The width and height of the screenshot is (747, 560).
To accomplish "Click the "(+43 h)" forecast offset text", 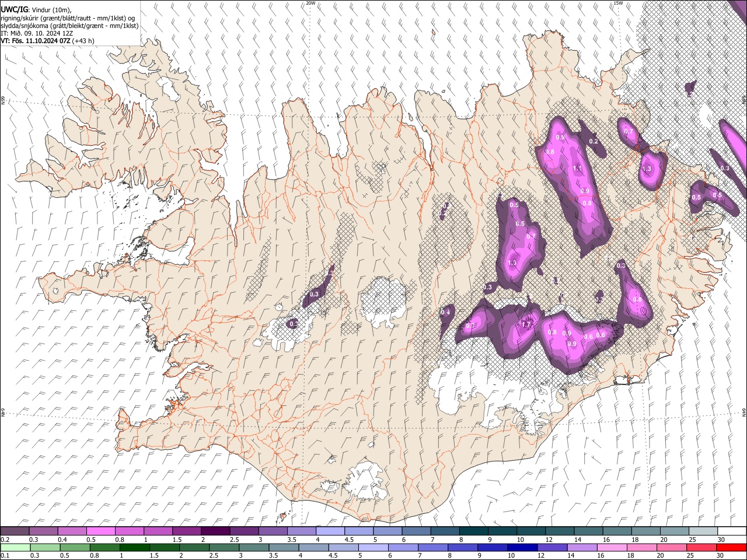I will 85,41.
